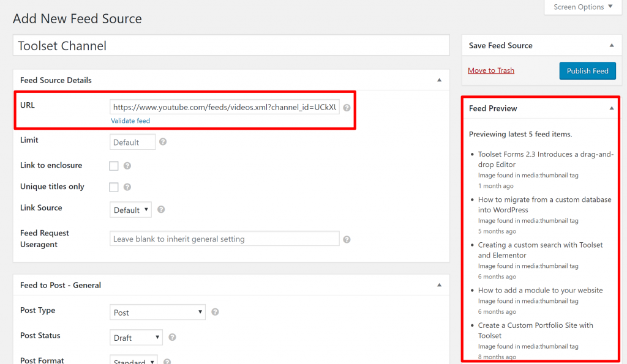Click the Validate feed link
627x364 pixels.
click(130, 121)
